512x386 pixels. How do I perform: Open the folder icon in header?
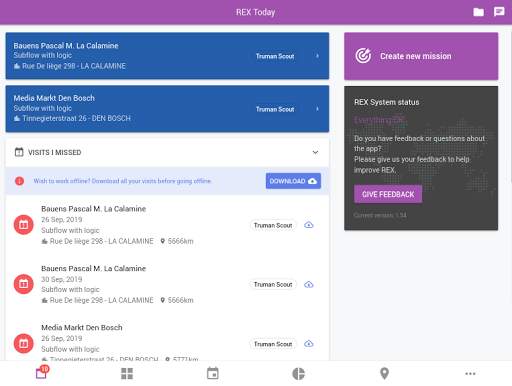478,12
